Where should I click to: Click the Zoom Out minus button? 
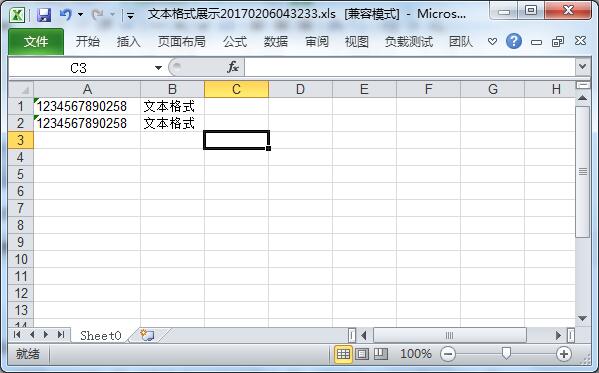pyautogui.click(x=448, y=354)
